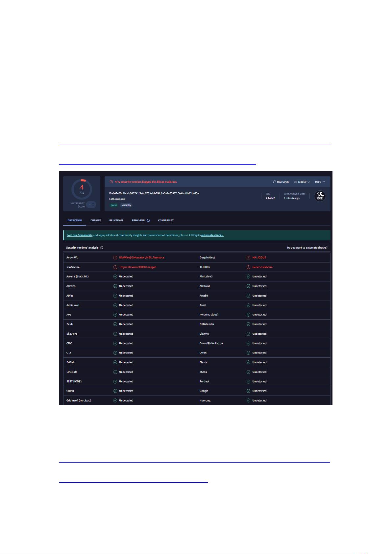Click the check icon for BitDefender

point(248,324)
